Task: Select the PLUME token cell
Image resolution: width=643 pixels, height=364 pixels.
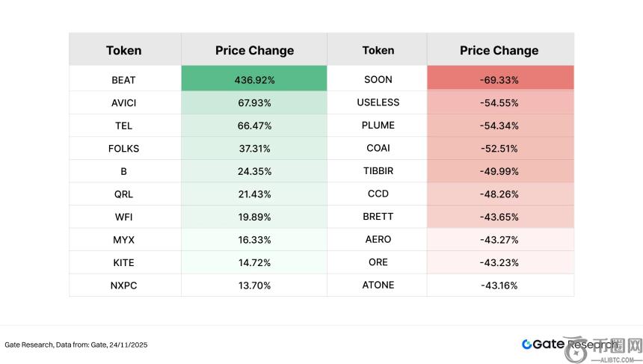Action: click(x=378, y=125)
